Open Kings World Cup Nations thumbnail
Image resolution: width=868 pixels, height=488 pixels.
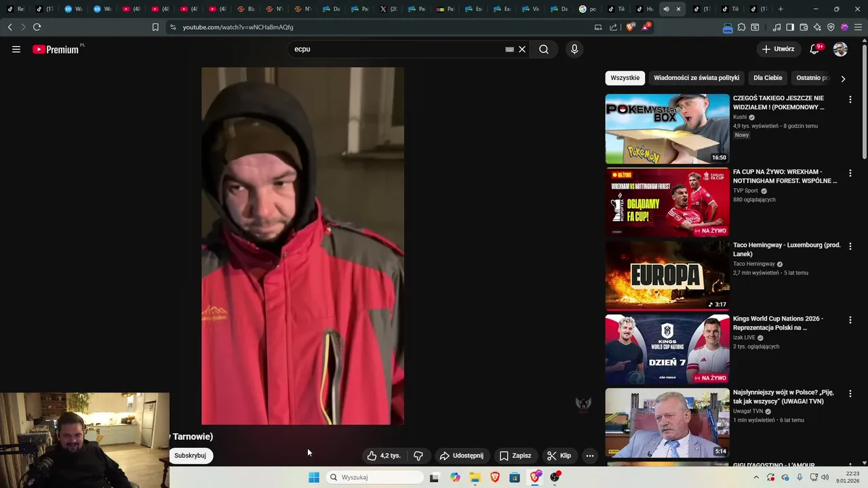(667, 350)
